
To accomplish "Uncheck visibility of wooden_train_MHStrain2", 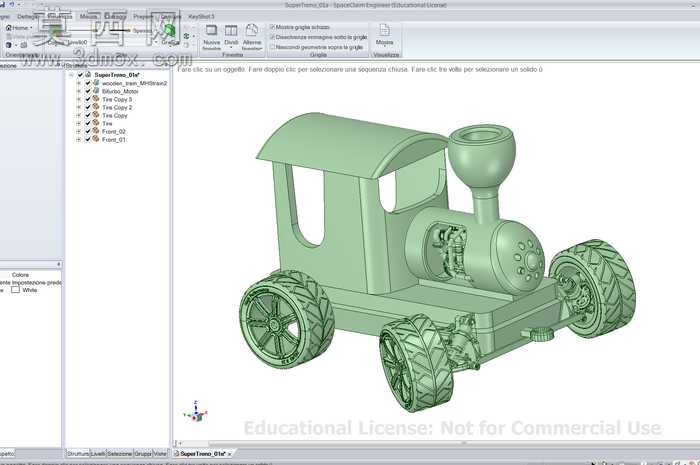I will [88, 83].
